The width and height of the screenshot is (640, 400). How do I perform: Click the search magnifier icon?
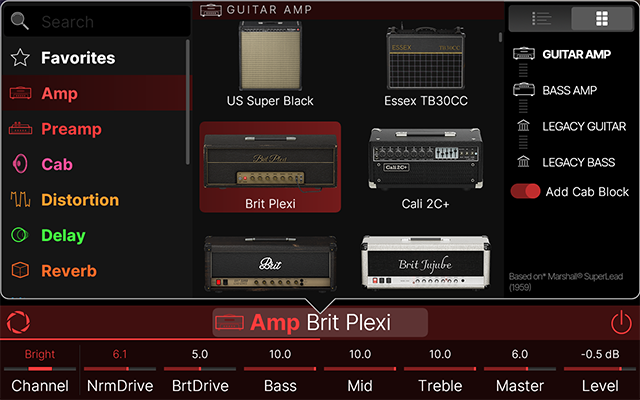[19, 21]
